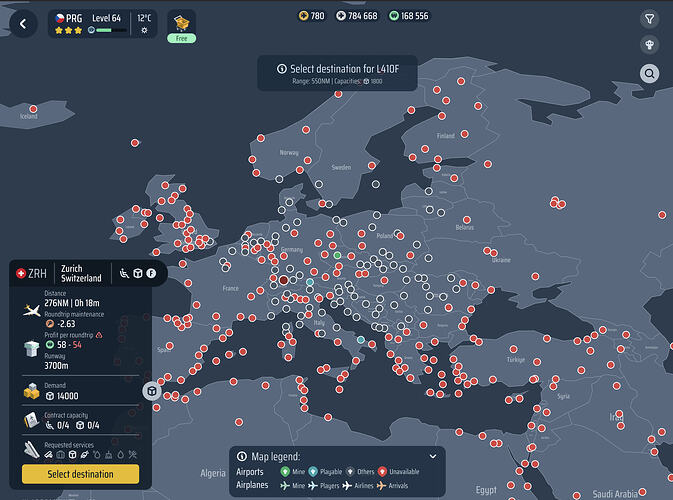Go back using the arrow button
Viewport: 673px width, 500px height.
click(x=23, y=24)
